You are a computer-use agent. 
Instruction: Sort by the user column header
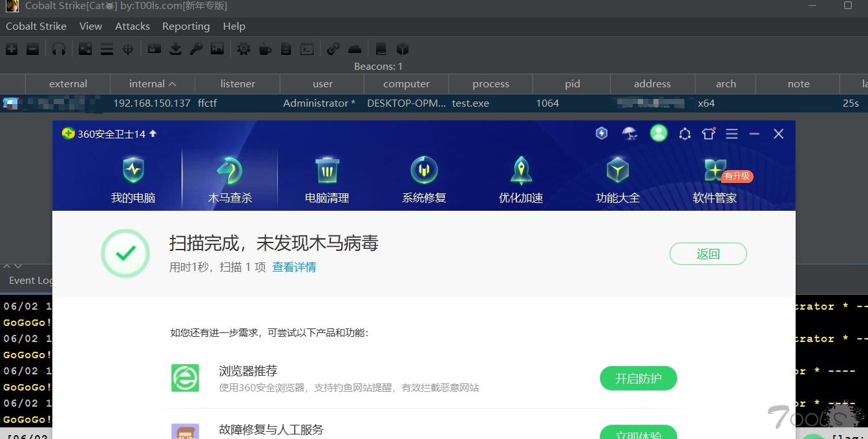[322, 84]
